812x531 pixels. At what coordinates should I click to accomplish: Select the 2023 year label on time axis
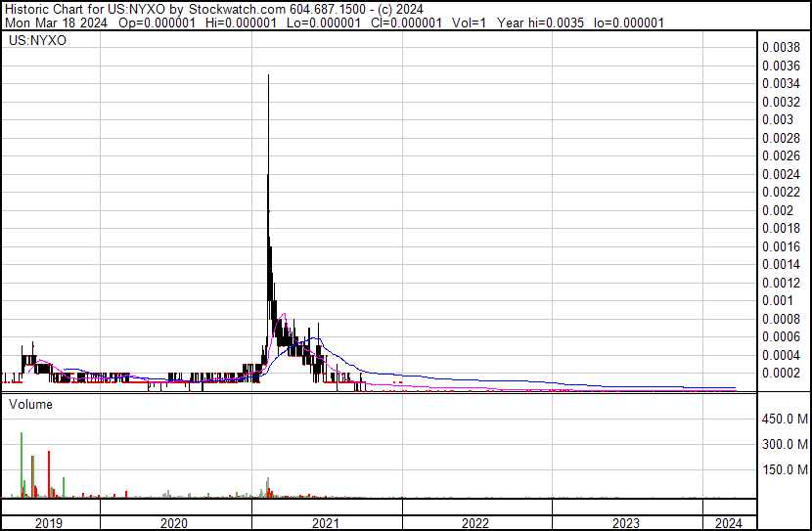tap(625, 523)
